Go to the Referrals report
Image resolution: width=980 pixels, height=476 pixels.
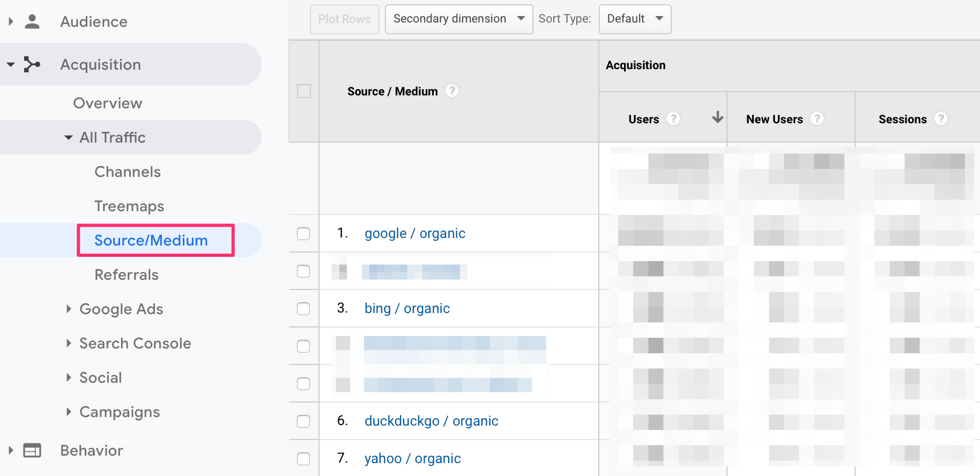coord(127,275)
